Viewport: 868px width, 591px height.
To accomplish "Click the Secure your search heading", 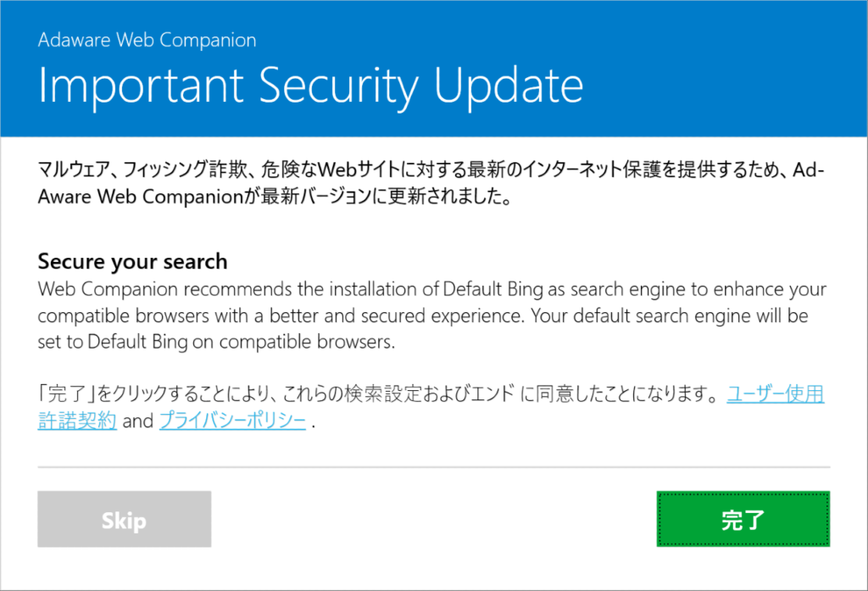I will pyautogui.click(x=133, y=261).
